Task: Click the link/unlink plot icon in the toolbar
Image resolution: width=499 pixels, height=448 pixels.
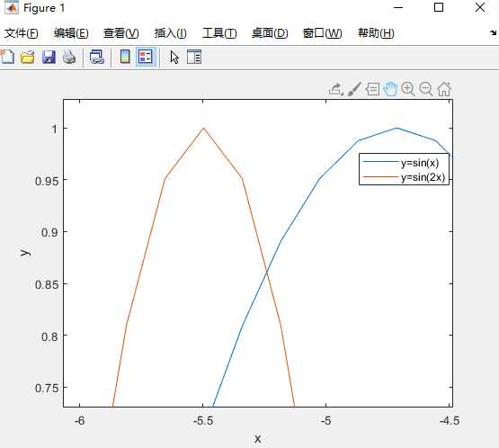Action: point(97,58)
